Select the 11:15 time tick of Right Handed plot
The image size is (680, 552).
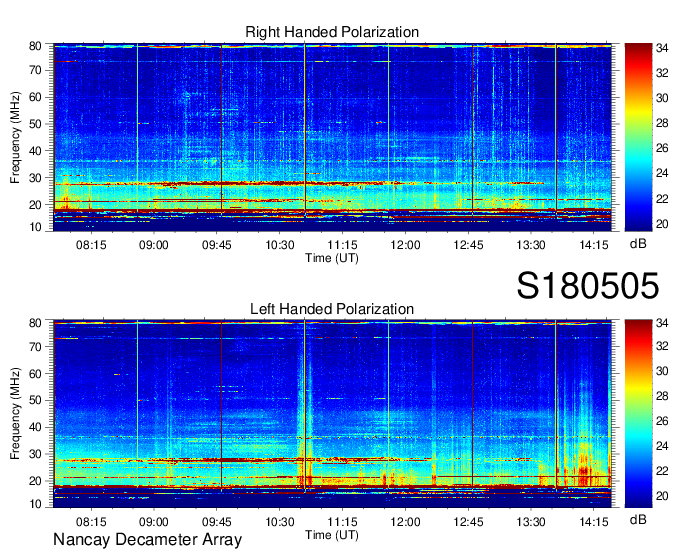343,245
